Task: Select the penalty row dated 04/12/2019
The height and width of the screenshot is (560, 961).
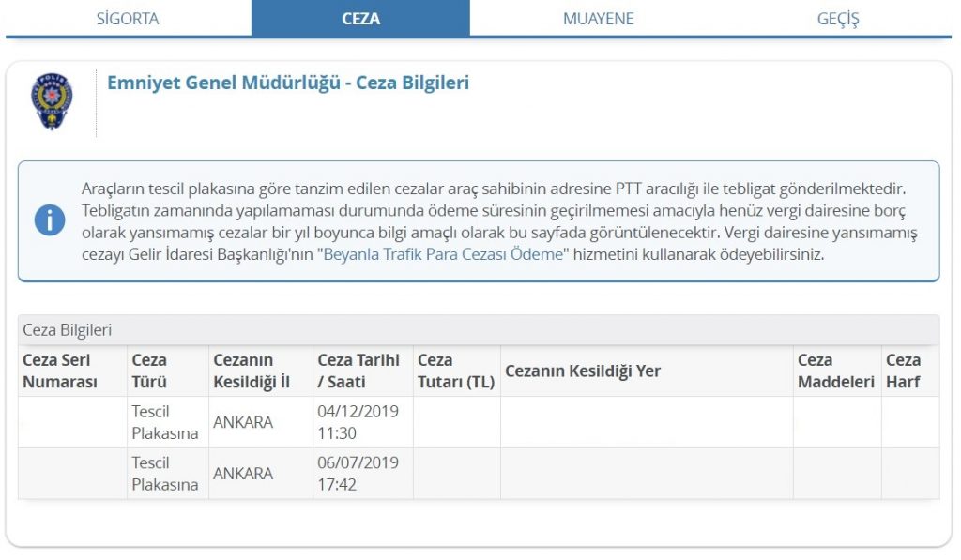Action: [x=479, y=422]
